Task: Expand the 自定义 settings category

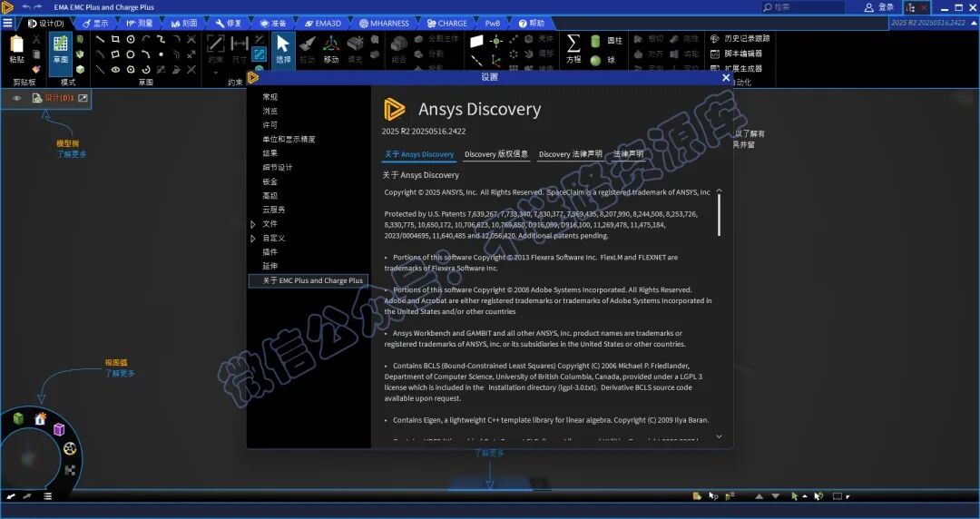Action: (253, 239)
